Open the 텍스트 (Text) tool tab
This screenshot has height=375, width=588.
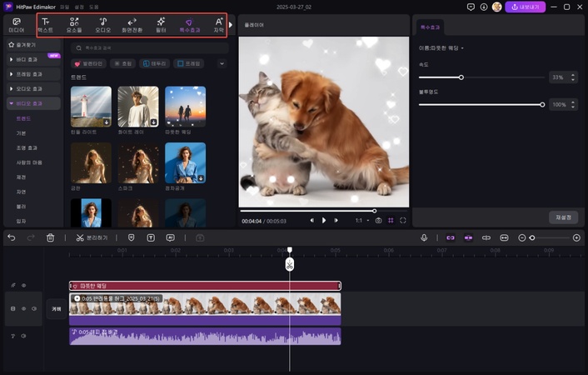46,24
